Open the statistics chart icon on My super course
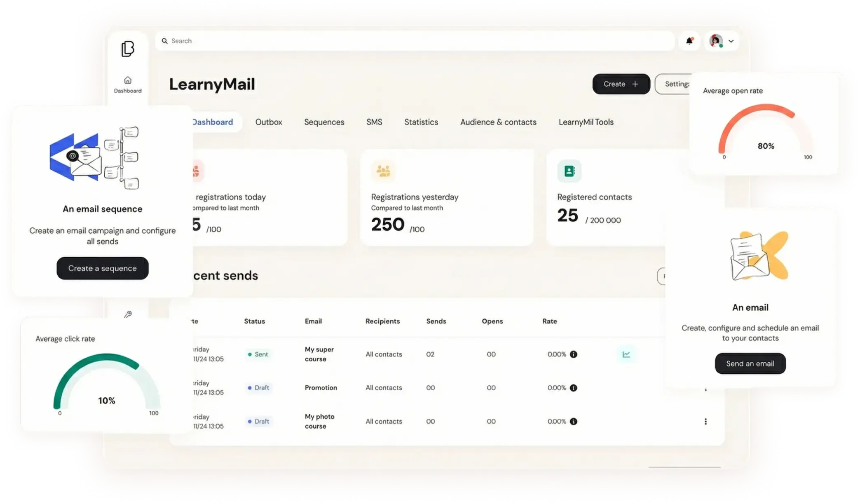Screen dimensions: 860x504 (626, 354)
